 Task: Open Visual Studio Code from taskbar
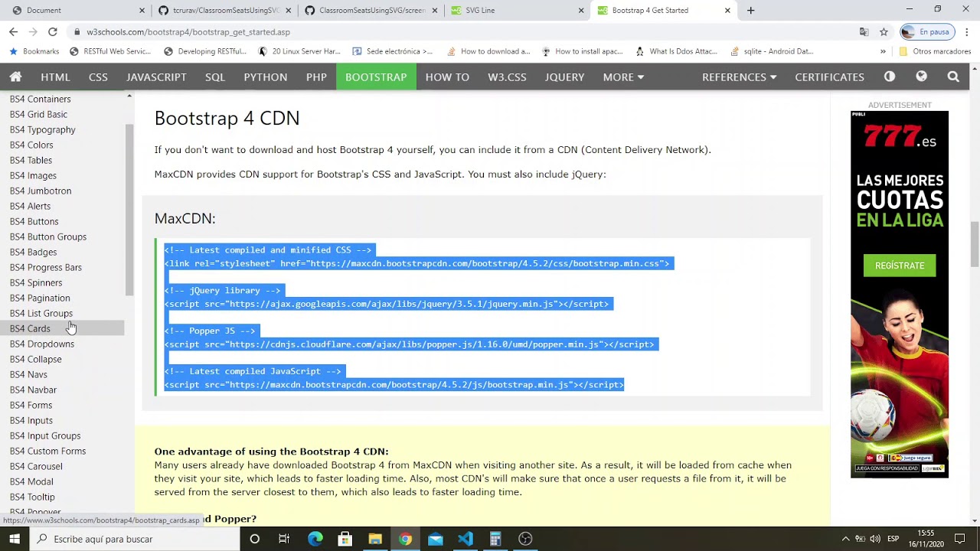click(465, 539)
